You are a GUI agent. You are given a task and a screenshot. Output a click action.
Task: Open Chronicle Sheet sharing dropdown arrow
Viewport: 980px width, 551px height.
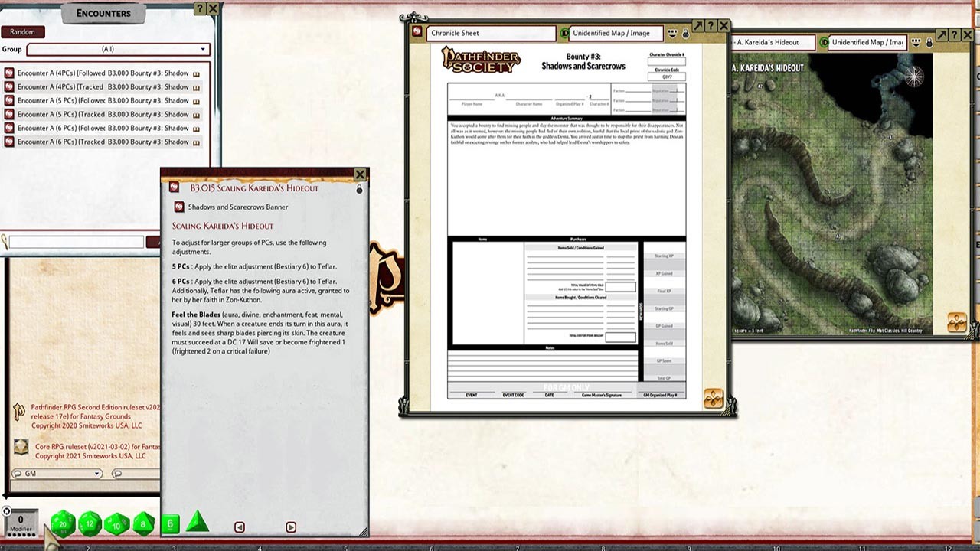coord(672,34)
